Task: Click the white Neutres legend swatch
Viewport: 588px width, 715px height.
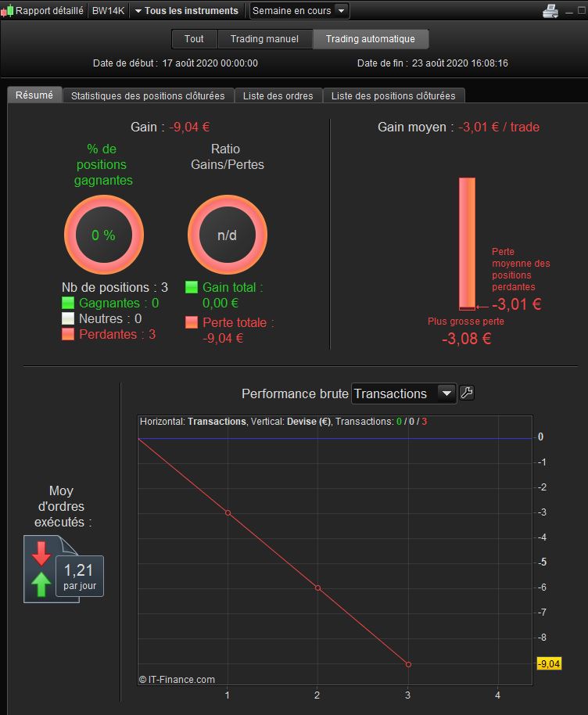Action: [x=68, y=318]
